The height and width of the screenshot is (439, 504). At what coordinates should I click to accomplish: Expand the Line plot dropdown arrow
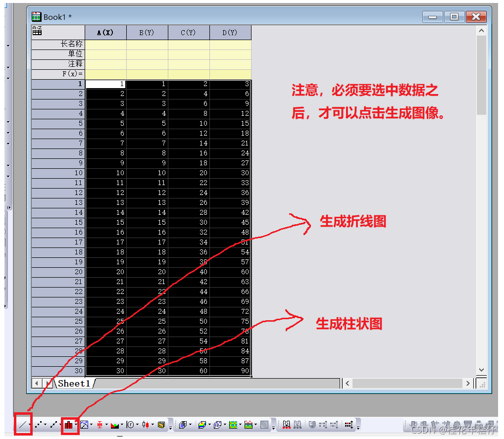[x=30, y=425]
